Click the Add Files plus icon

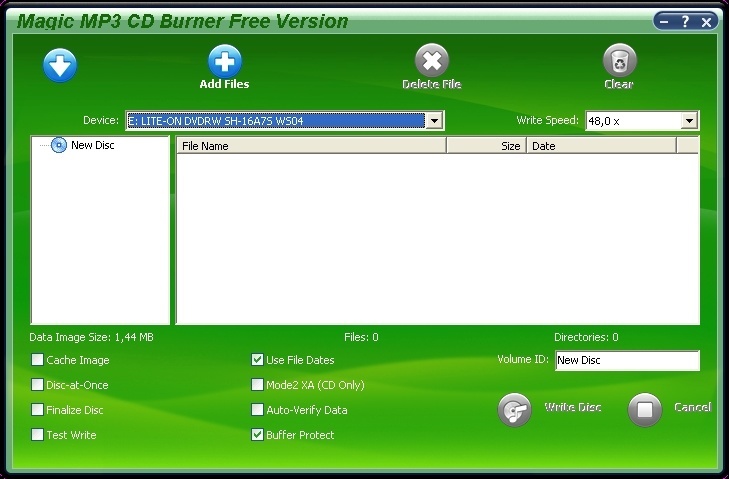click(x=225, y=61)
